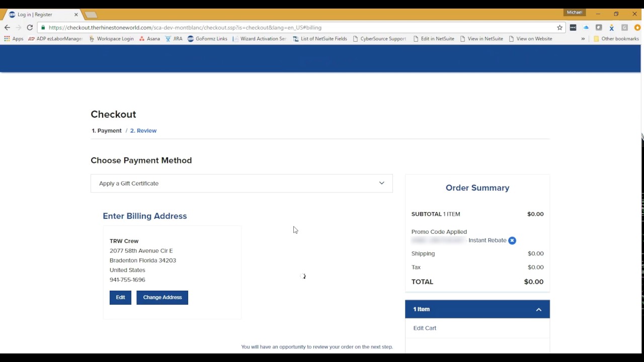The image size is (644, 362).
Task: Show hidden bookmarks with the double chevron
Action: [583, 39]
